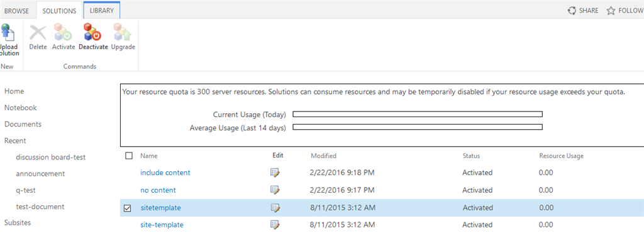Open the include content link
The height and width of the screenshot is (233, 644).
point(165,173)
